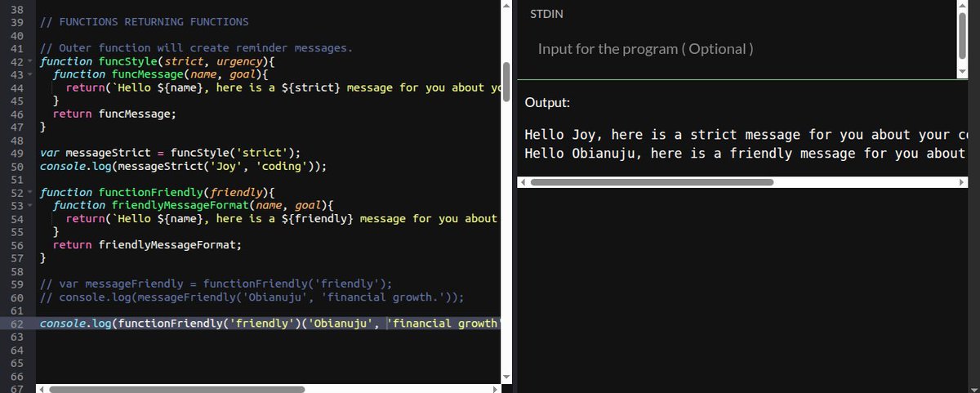980x393 pixels.
Task: Click the "Outer function will create reminder messages" comment
Action: point(196,48)
